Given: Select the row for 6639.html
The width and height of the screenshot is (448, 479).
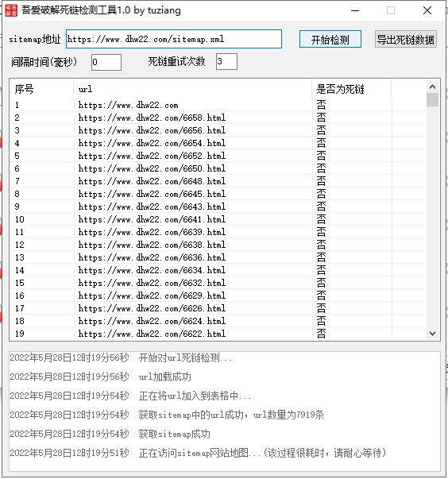Looking at the screenshot, I should point(218,232).
